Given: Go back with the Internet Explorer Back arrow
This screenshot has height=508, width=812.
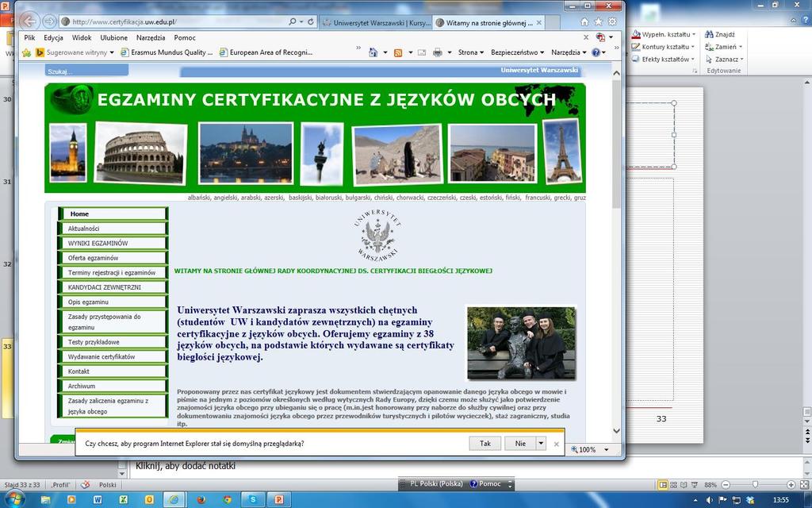Looking at the screenshot, I should [x=29, y=21].
